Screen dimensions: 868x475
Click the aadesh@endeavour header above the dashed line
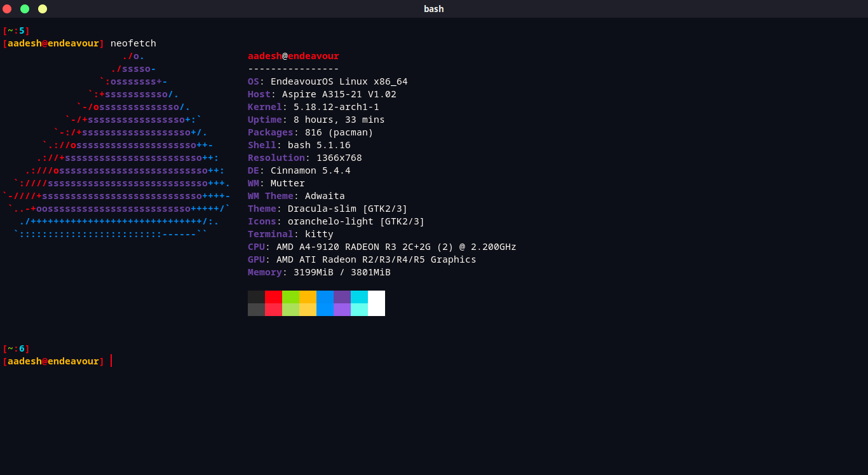[293, 56]
